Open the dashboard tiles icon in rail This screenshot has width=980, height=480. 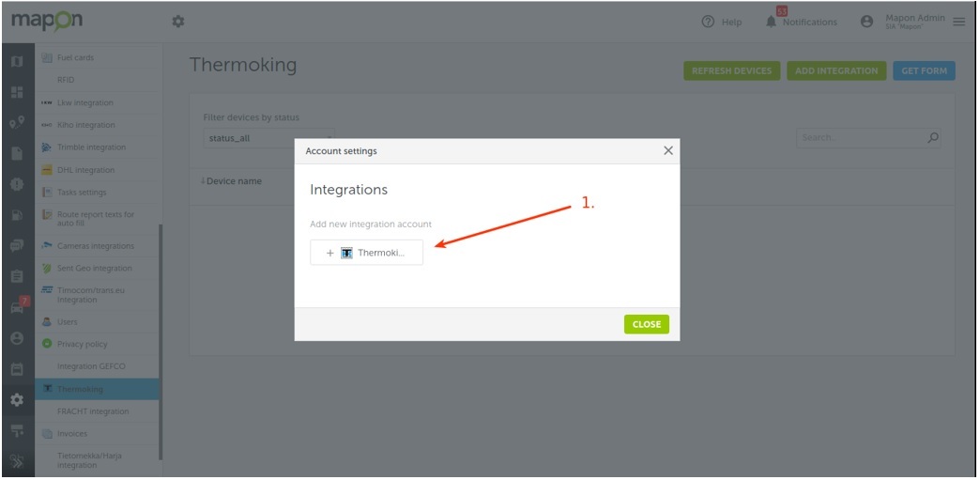tap(17, 92)
